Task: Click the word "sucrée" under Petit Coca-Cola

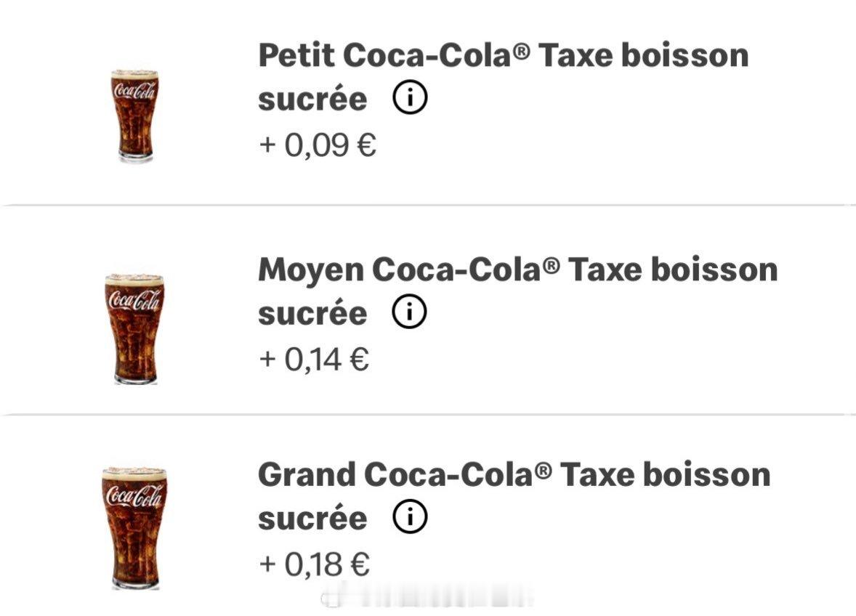Action: click(312, 100)
